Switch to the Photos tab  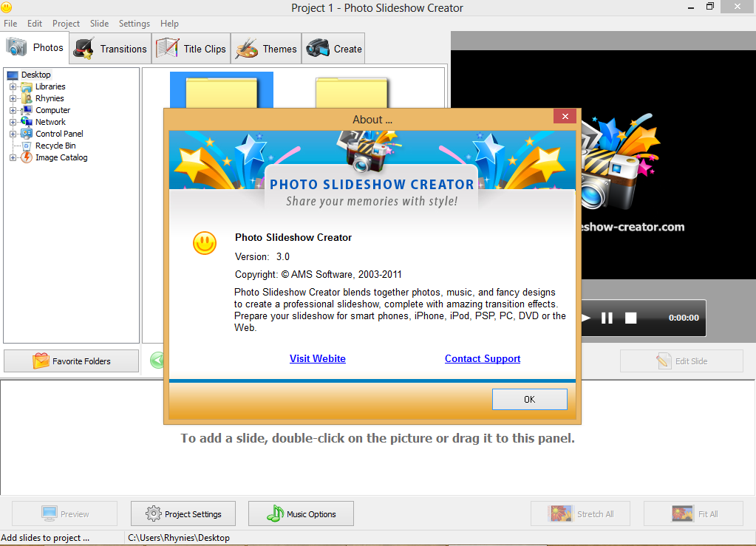pos(35,48)
